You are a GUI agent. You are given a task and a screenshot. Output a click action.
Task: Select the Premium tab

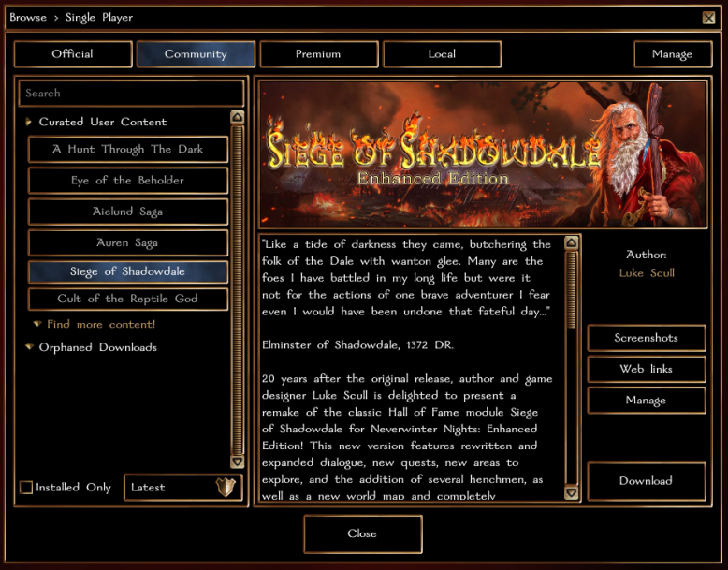318,54
